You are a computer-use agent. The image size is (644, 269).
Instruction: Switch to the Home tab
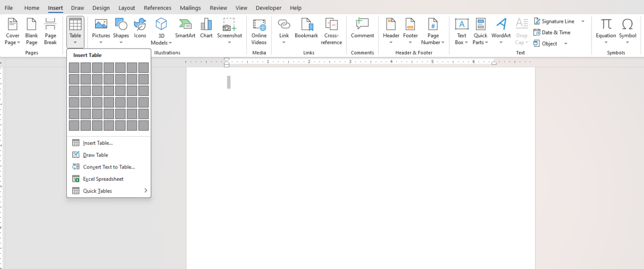[x=32, y=8]
